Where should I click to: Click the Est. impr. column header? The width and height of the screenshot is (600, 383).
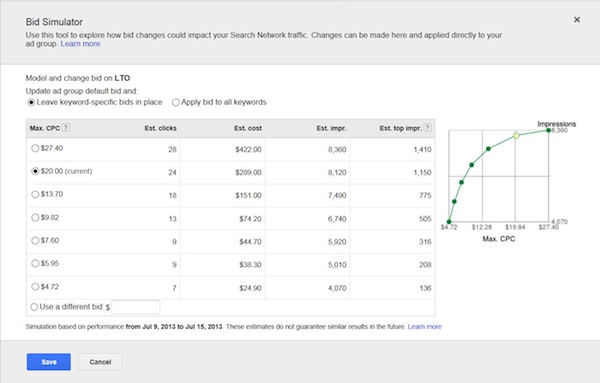pos(331,128)
